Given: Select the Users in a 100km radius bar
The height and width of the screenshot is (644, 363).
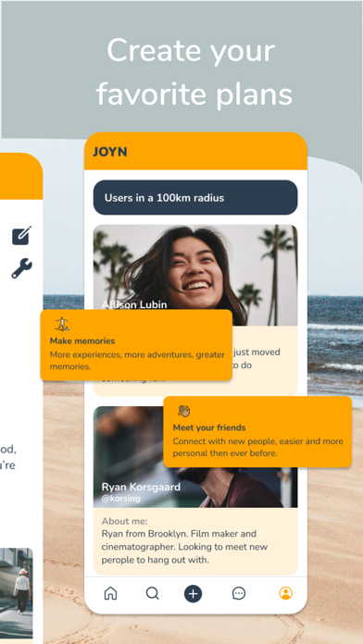Looking at the screenshot, I should pos(195,198).
